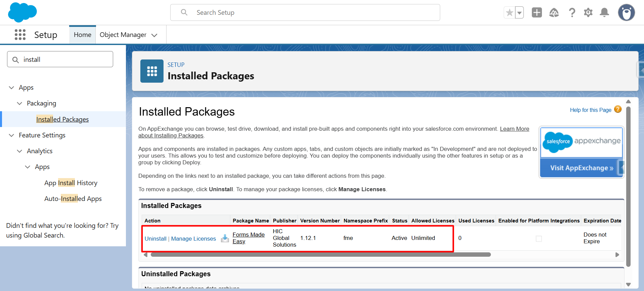This screenshot has width=644, height=291.
Task: Click the Uninstall link for Forms Made Easy
Action: (x=155, y=239)
